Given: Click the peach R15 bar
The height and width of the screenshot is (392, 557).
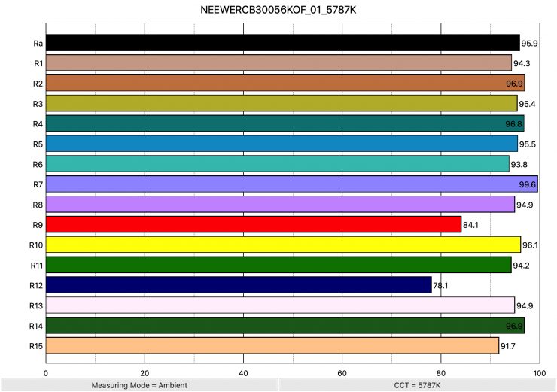Looking at the screenshot, I should click(x=272, y=345).
